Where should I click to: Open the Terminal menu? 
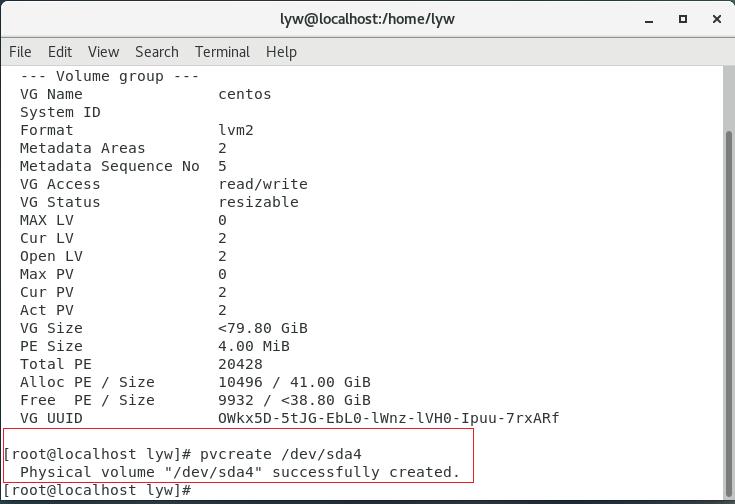pyautogui.click(x=222, y=52)
